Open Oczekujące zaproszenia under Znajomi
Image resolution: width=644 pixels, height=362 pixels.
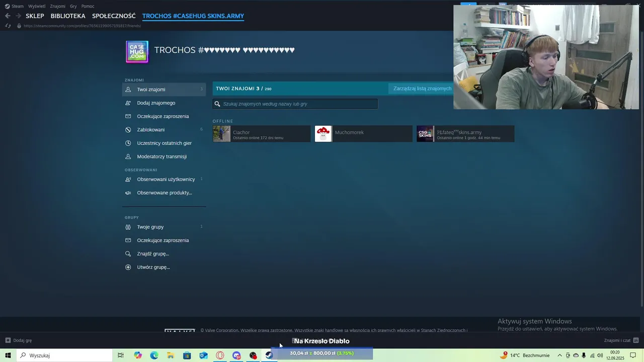(164, 116)
